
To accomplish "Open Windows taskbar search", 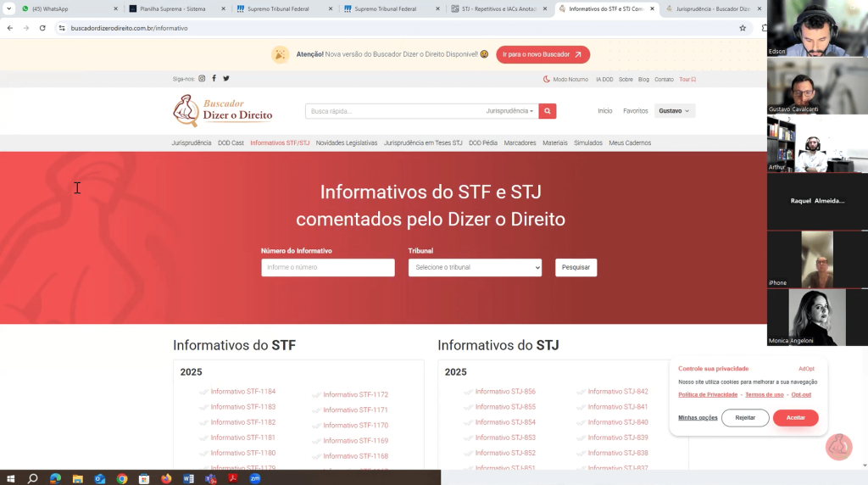I will [33, 478].
